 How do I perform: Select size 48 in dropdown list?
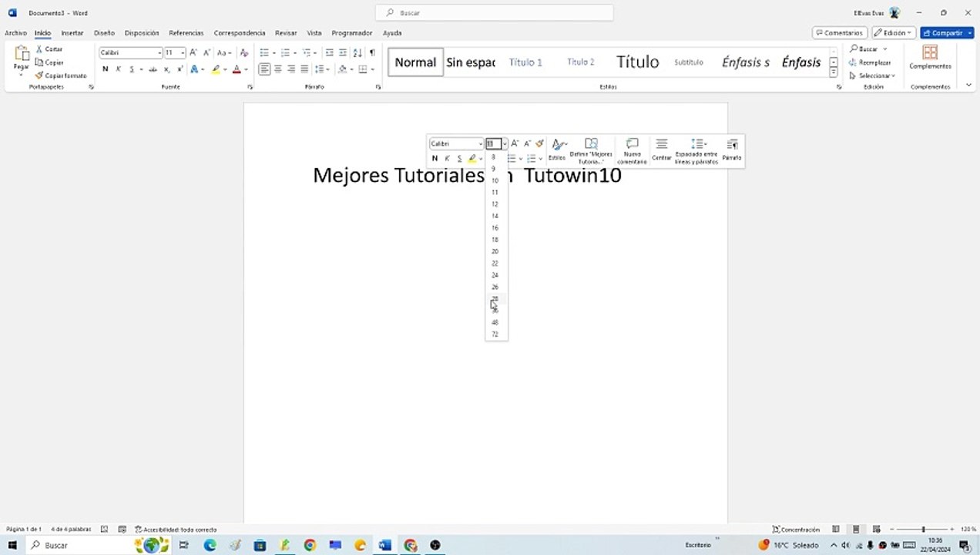tap(496, 322)
